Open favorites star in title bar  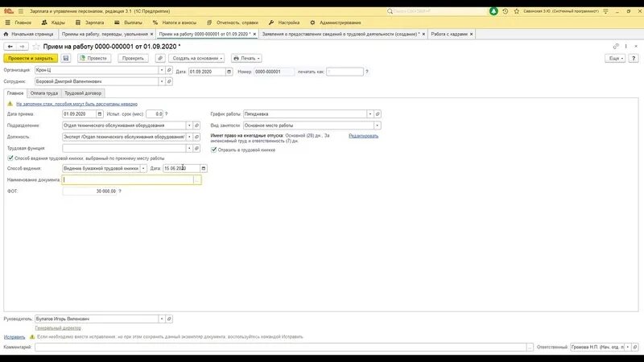[x=516, y=11]
